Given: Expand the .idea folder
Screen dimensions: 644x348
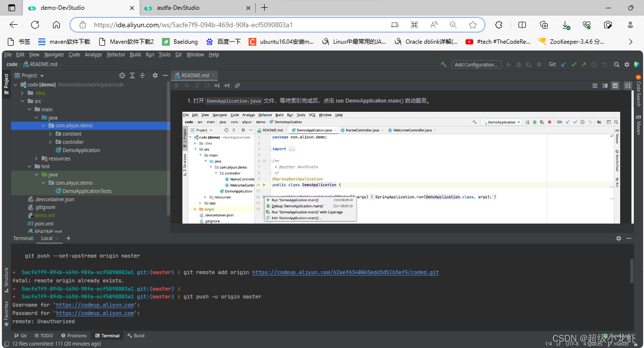Looking at the screenshot, I should (23, 93).
